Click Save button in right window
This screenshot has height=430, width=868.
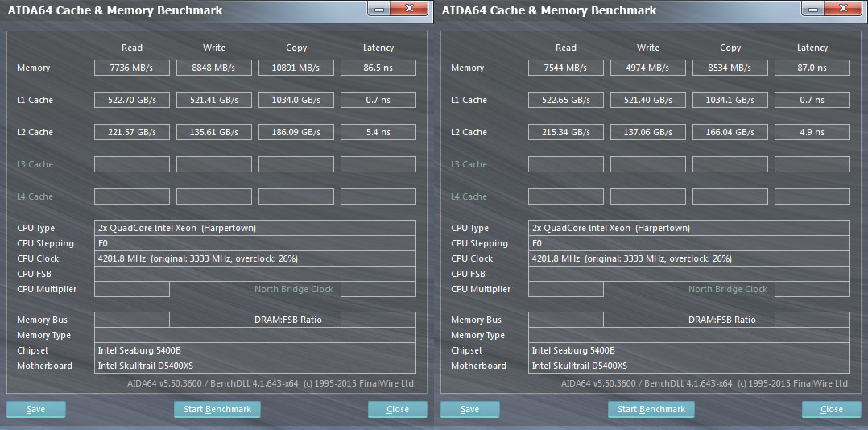pyautogui.click(x=470, y=410)
